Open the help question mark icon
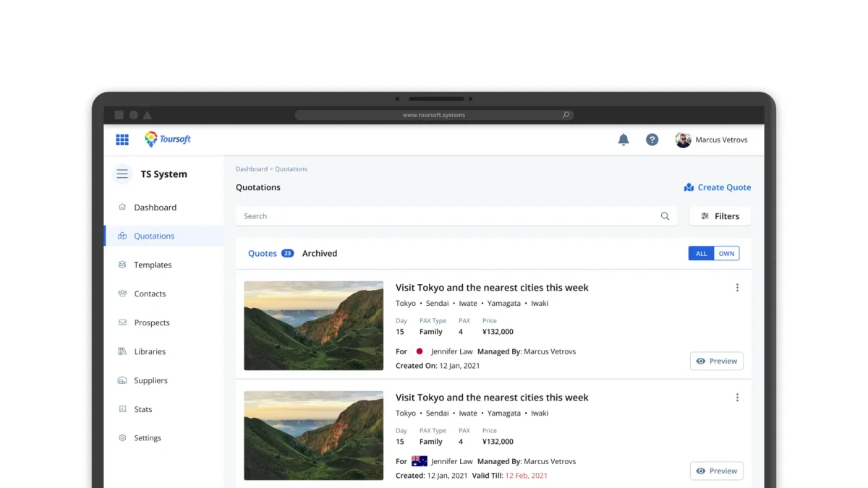 652,140
